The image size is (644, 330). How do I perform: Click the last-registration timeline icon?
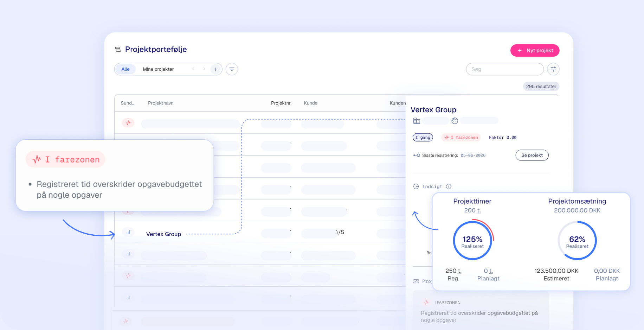tap(417, 155)
